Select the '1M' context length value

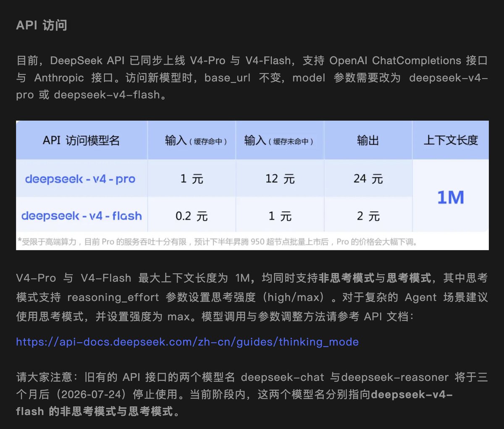[451, 197]
